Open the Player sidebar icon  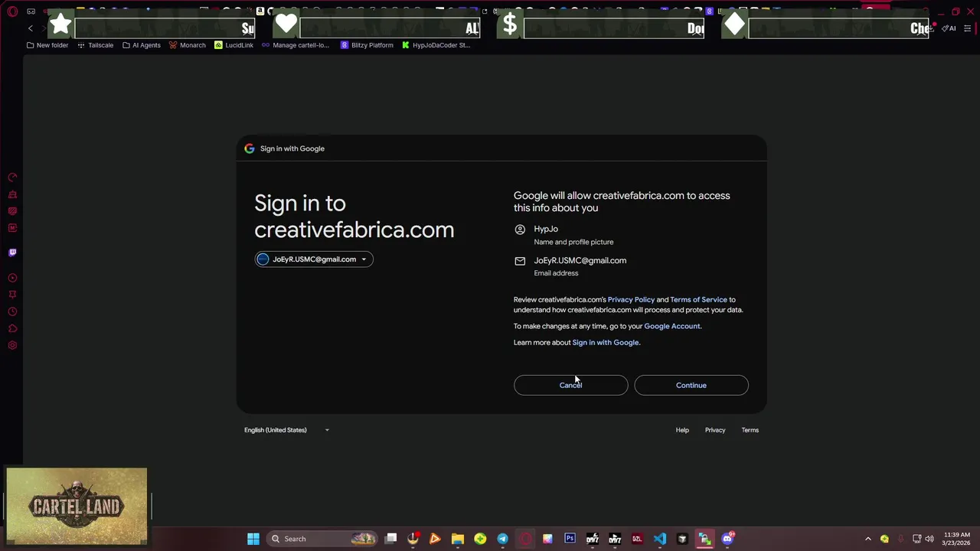[12, 278]
